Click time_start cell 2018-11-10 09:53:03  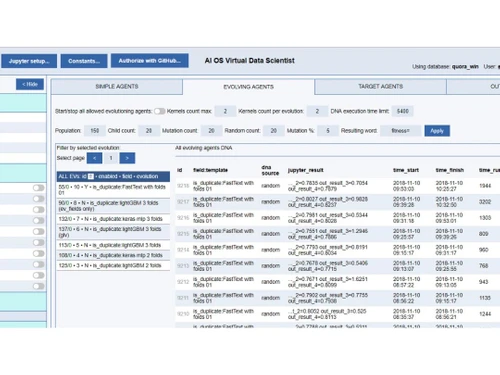(406, 186)
